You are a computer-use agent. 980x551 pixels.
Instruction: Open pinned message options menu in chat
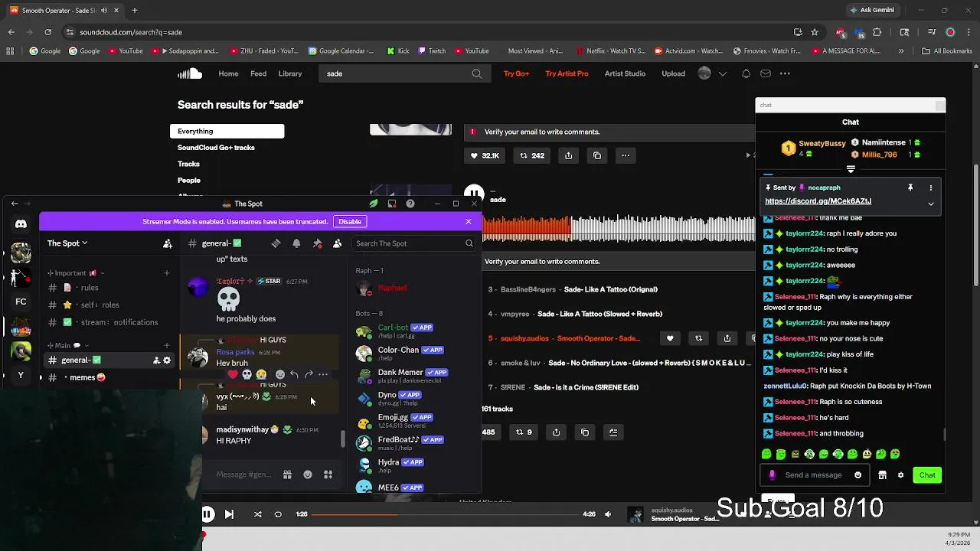click(x=931, y=187)
